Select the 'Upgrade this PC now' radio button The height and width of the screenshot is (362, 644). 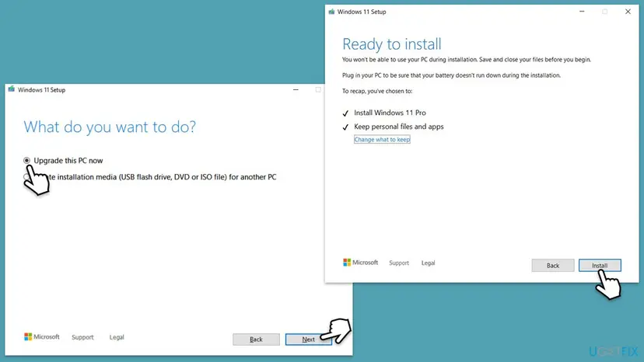(x=26, y=161)
